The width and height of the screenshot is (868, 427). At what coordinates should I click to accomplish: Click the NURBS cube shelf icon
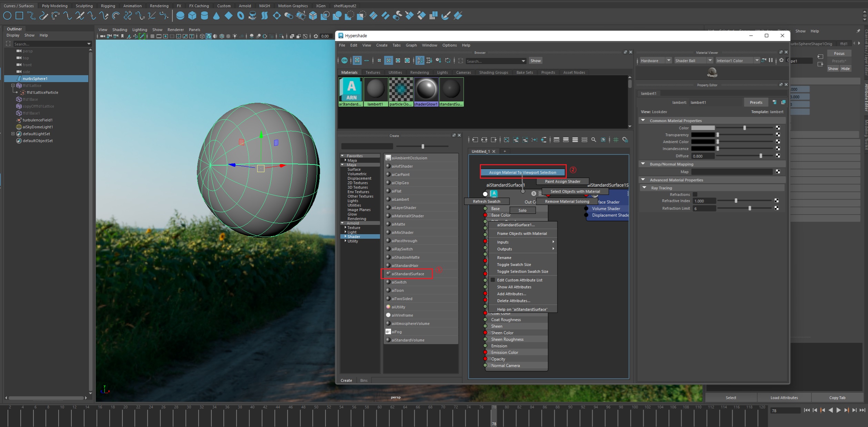[192, 16]
